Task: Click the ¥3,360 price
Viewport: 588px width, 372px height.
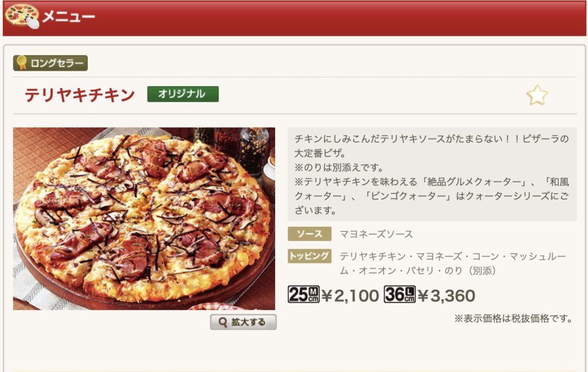Action: (447, 296)
